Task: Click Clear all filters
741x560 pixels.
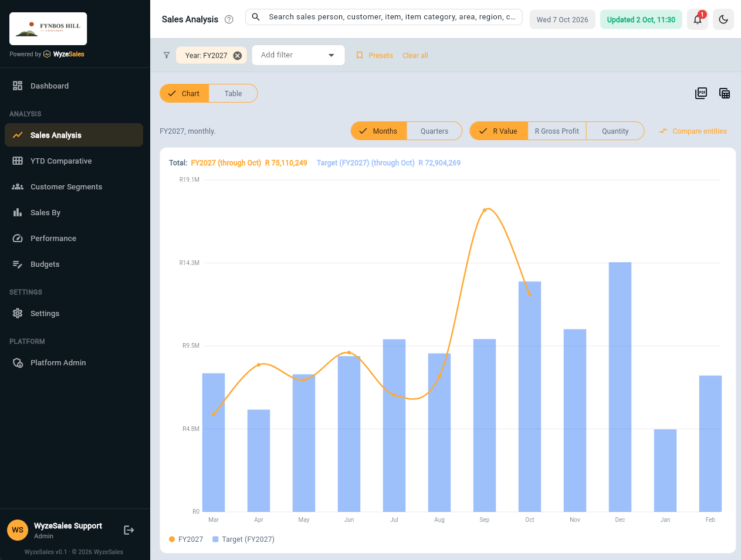Action: click(415, 55)
